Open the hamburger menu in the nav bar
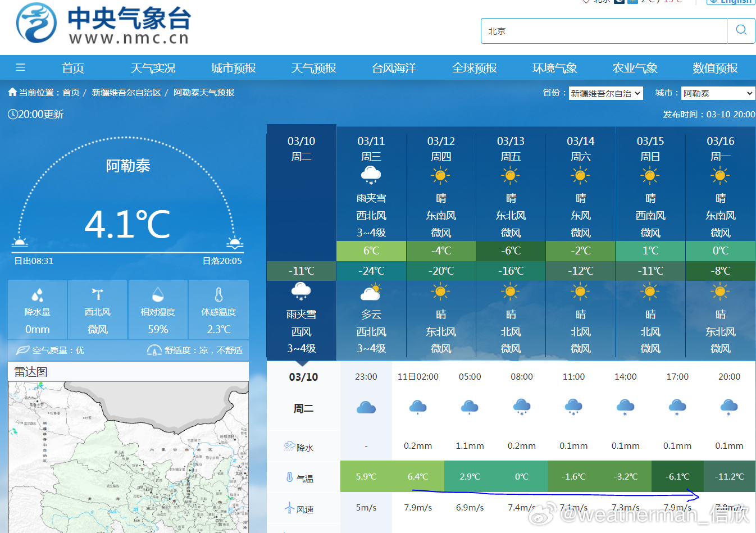756x533 pixels. click(x=21, y=68)
